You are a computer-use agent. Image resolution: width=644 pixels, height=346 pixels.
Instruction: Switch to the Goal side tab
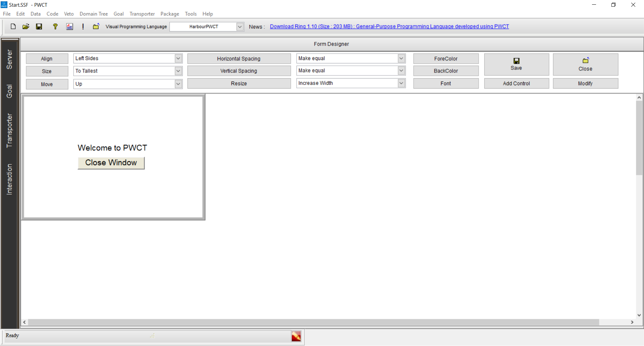(9, 91)
